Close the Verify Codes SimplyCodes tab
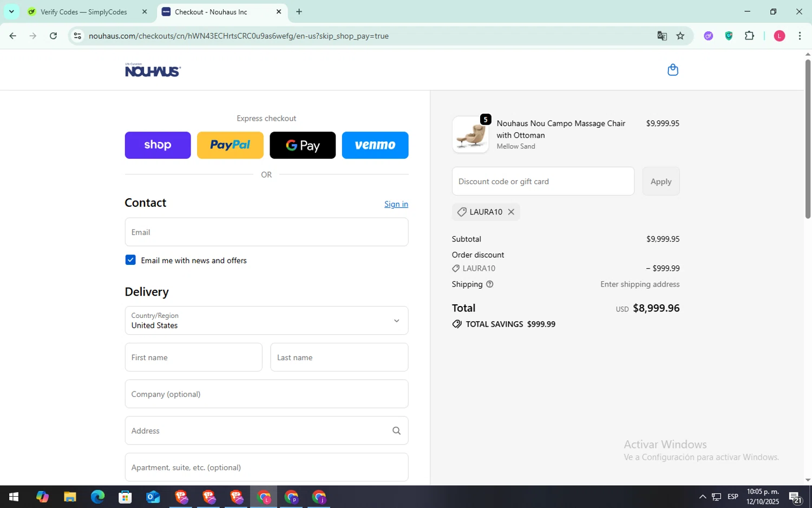 (x=145, y=11)
